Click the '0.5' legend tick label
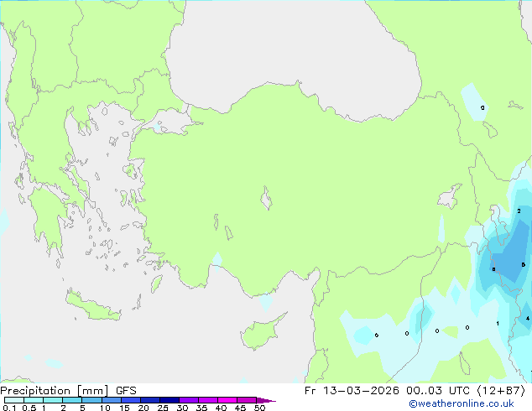Screen dimensions: 532x411 click(x=29, y=408)
